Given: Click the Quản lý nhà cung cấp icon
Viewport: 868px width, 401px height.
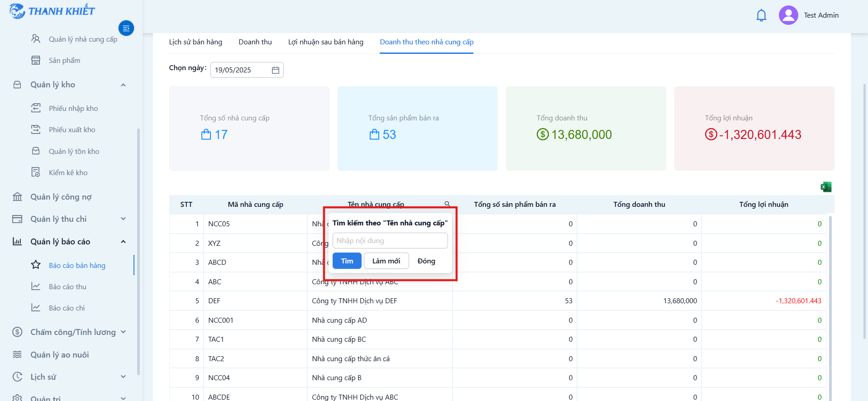Looking at the screenshot, I should (36, 39).
